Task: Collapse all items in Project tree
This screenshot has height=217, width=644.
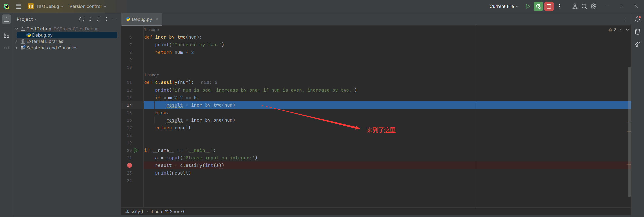Action: (x=98, y=19)
